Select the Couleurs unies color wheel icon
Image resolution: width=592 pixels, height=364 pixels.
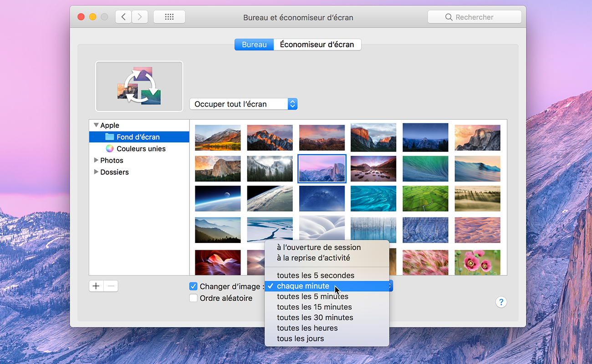[x=109, y=148]
